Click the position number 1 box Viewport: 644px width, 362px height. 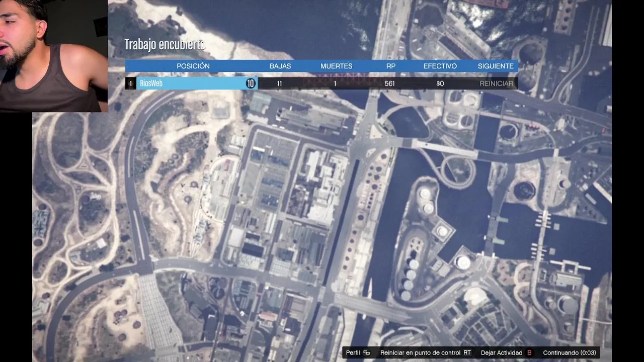tap(130, 83)
